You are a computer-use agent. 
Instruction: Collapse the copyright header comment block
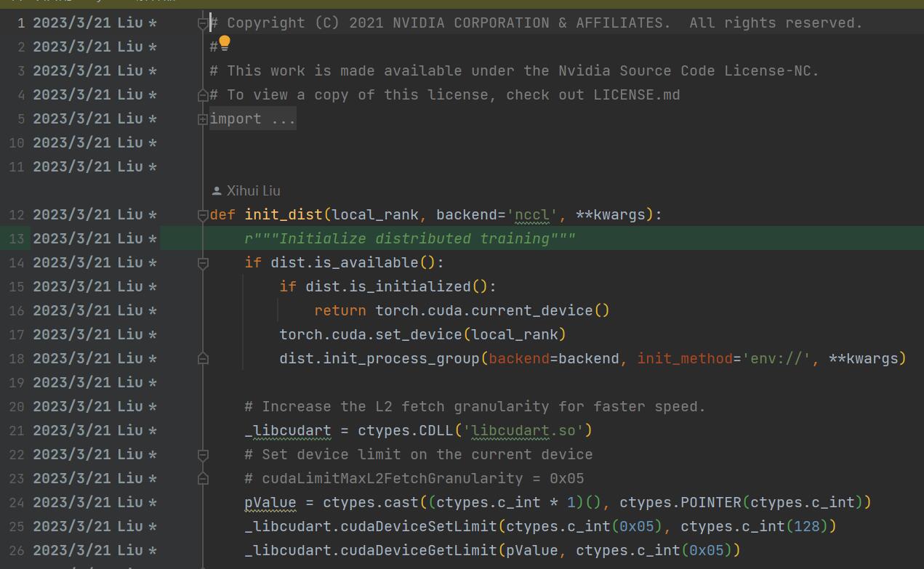[203, 23]
